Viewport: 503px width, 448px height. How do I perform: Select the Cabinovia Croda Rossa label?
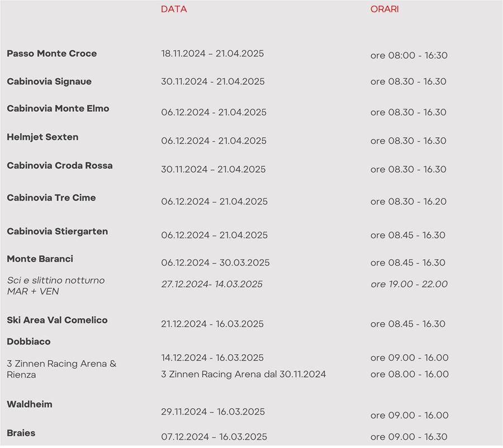coord(60,165)
